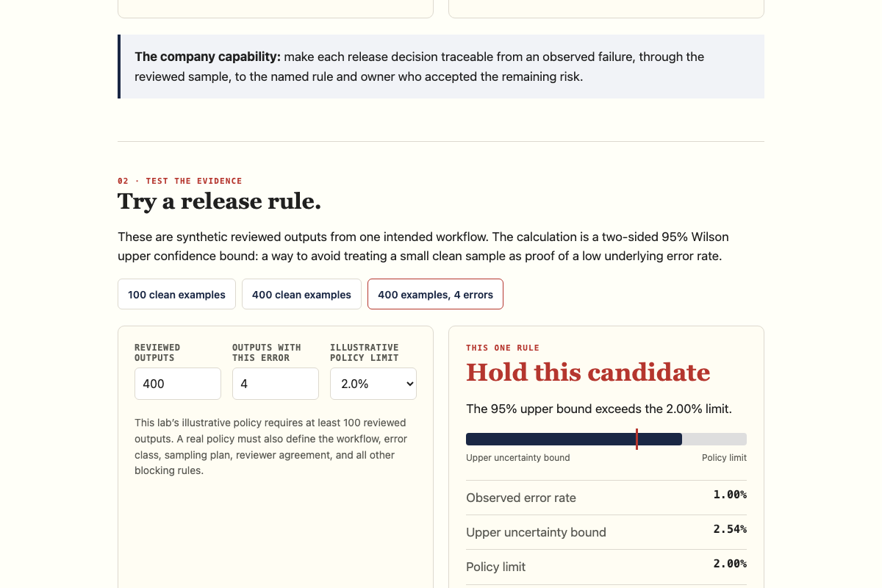Focus the Reviewed Outputs input field
Viewport: 882px width, 588px height.
[178, 384]
